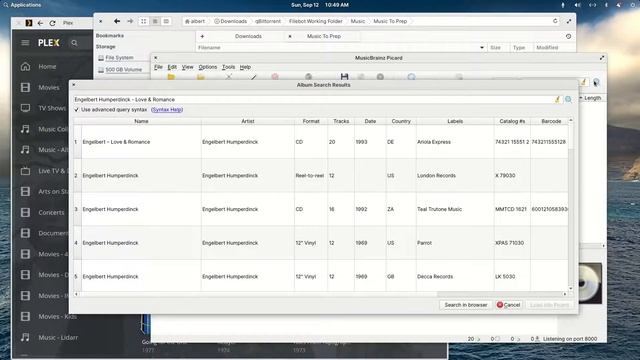Add a new file manager tab

click(202, 36)
